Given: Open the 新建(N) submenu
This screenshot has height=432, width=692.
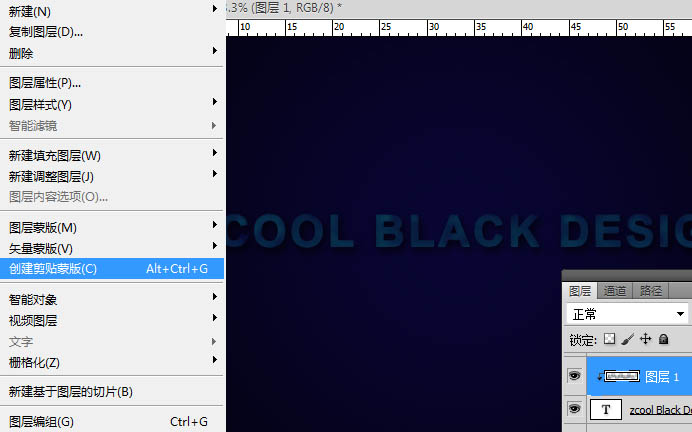Looking at the screenshot, I should click(x=112, y=11).
